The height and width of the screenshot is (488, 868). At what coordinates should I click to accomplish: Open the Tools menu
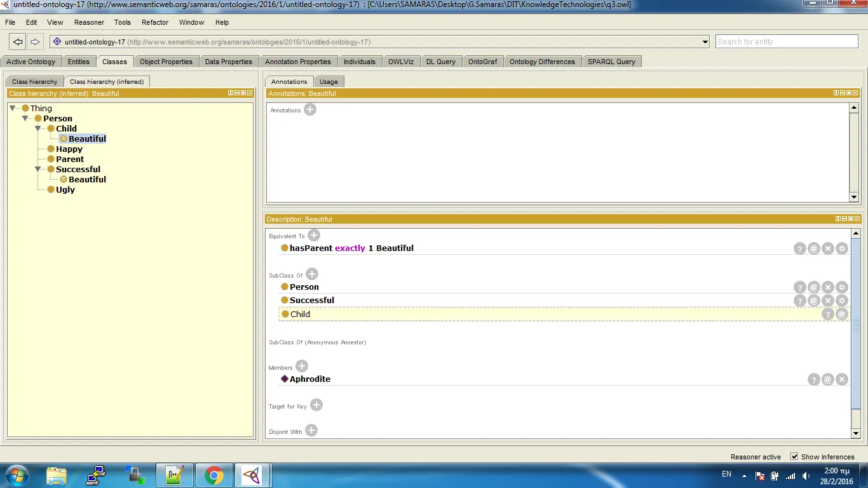[123, 22]
